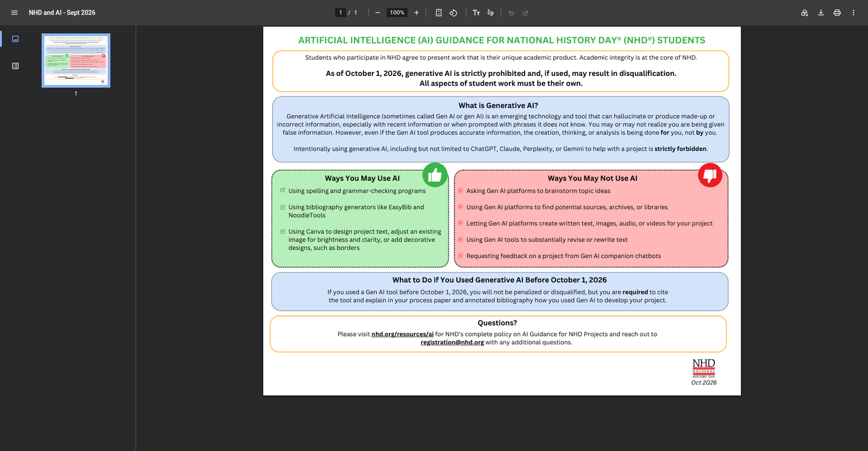
Task: Click the Oct 2026 date text
Action: pyautogui.click(x=704, y=383)
